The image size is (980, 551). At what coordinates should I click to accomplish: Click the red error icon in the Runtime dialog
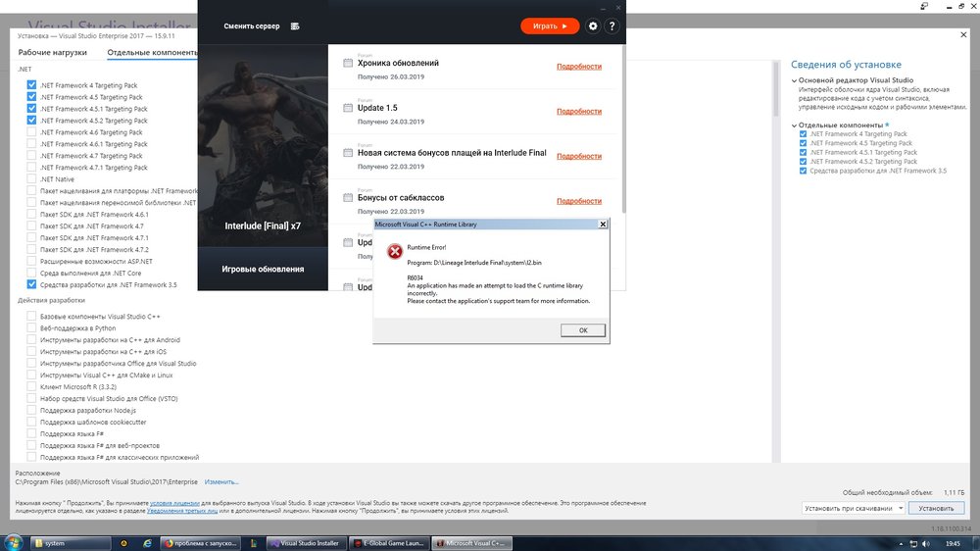[x=394, y=251]
